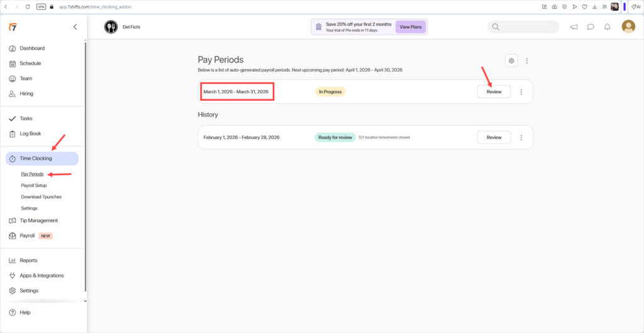Screen dimensions: 644x333
Task: Open Download 7punches link
Action: pos(41,197)
